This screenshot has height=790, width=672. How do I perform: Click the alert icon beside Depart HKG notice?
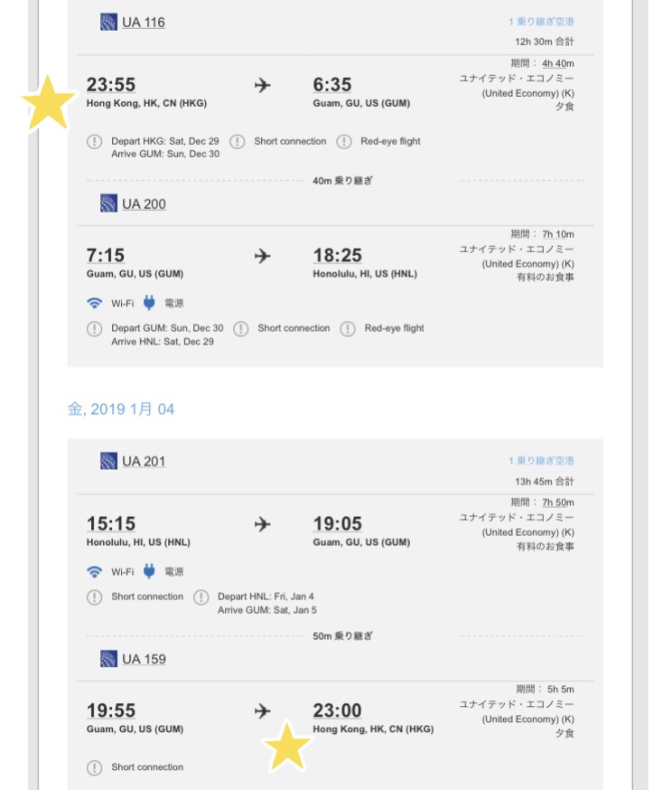tap(94, 142)
